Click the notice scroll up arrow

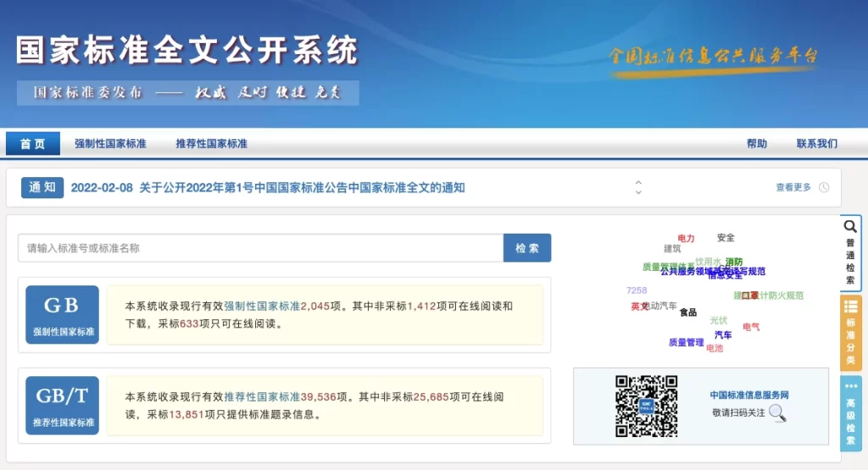click(x=638, y=182)
